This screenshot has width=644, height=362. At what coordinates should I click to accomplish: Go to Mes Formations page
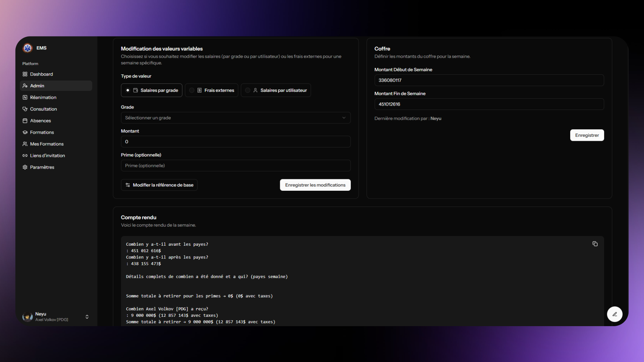click(47, 144)
